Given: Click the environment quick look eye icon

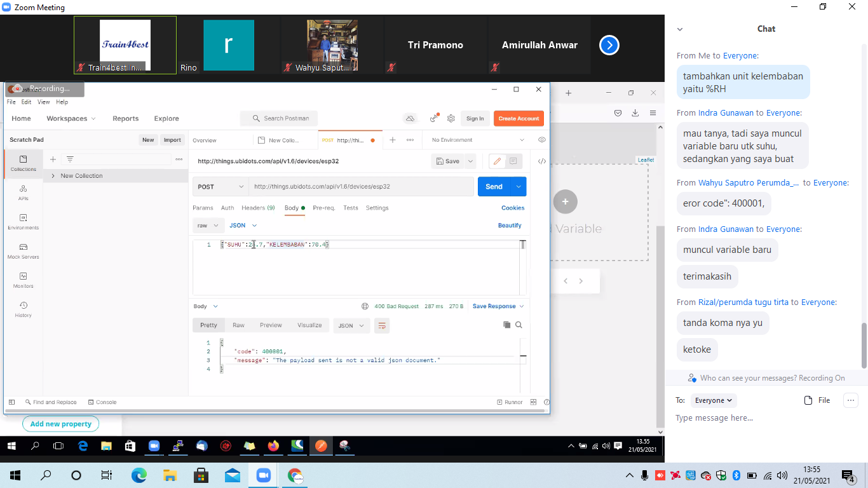Looking at the screenshot, I should [x=541, y=140].
